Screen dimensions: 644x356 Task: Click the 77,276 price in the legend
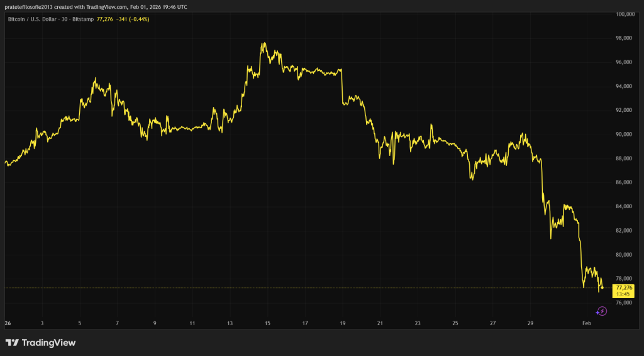point(104,19)
